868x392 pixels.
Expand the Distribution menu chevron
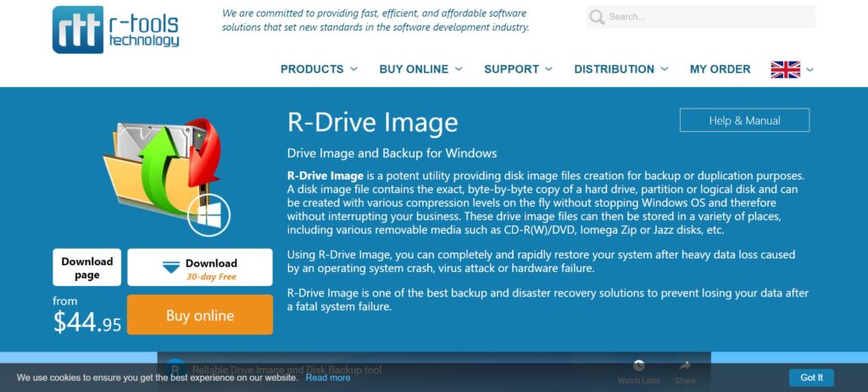click(x=665, y=69)
